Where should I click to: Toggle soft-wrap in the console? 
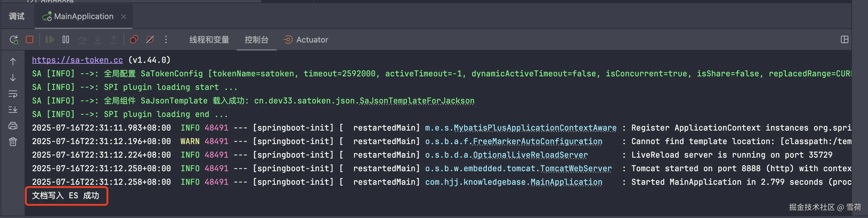[13, 94]
